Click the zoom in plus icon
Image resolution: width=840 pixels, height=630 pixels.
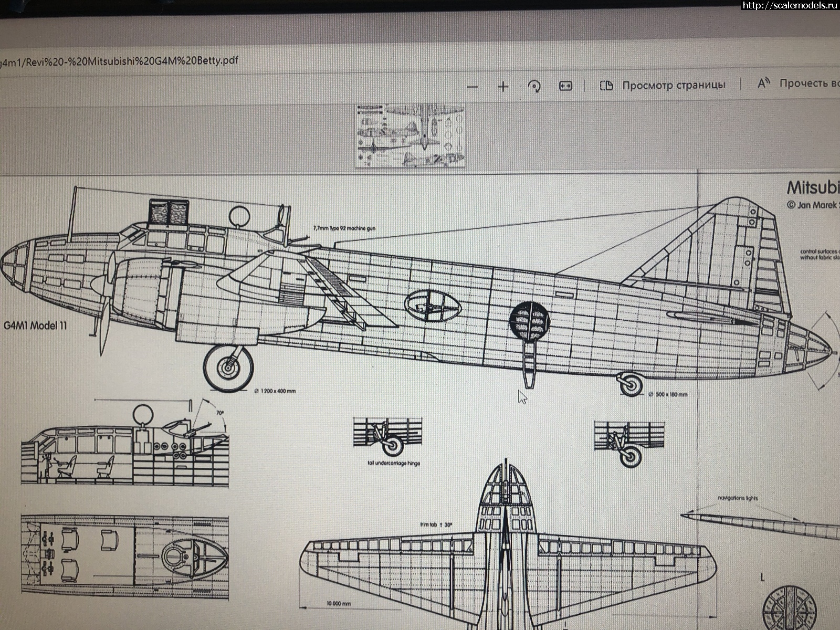click(503, 87)
